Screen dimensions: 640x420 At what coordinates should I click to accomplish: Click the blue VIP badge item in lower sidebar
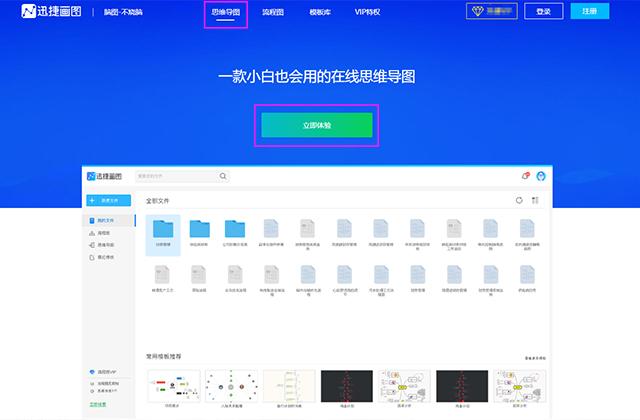click(x=103, y=372)
